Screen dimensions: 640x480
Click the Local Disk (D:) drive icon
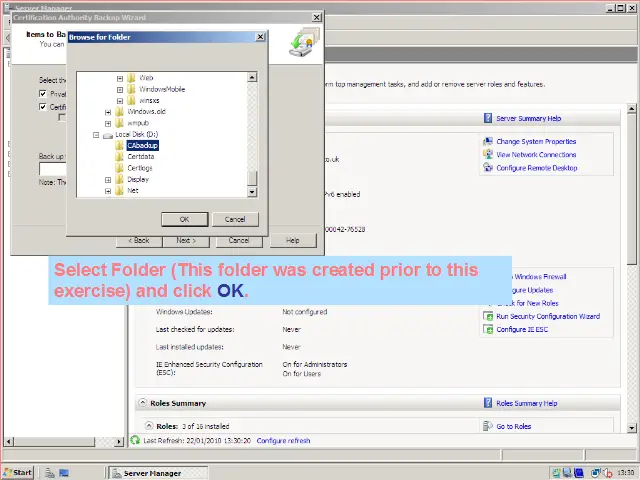108,134
